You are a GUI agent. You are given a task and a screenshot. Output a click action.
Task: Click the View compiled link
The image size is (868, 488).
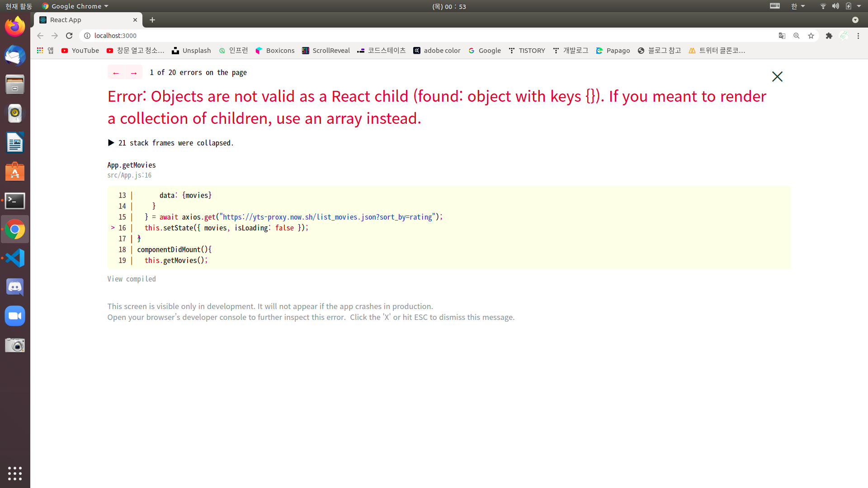click(x=132, y=279)
